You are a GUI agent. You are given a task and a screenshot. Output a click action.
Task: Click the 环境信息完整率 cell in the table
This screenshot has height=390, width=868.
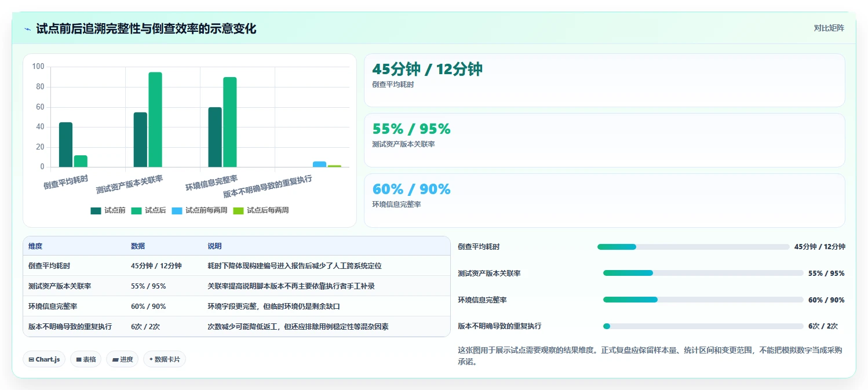click(x=53, y=307)
